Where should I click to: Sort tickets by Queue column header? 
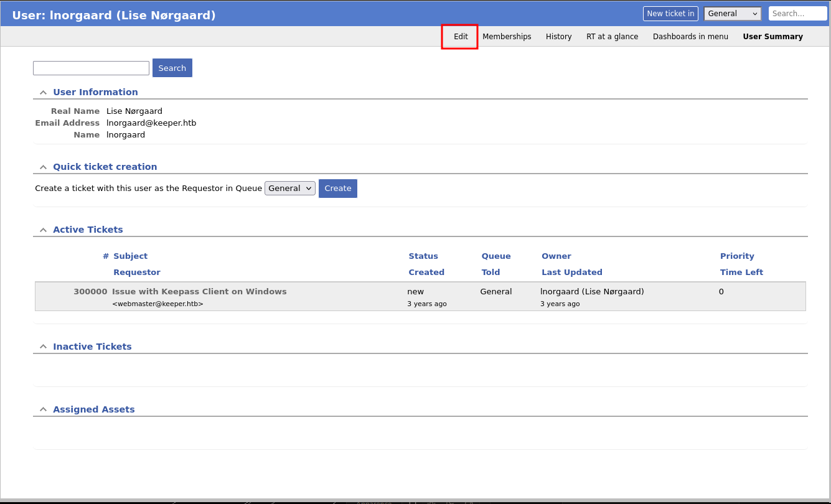tap(496, 256)
